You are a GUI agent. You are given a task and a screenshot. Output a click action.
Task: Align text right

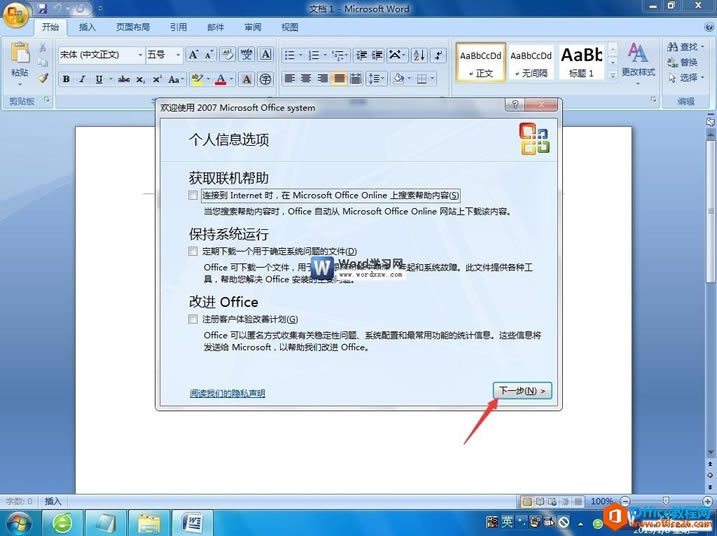[x=322, y=79]
